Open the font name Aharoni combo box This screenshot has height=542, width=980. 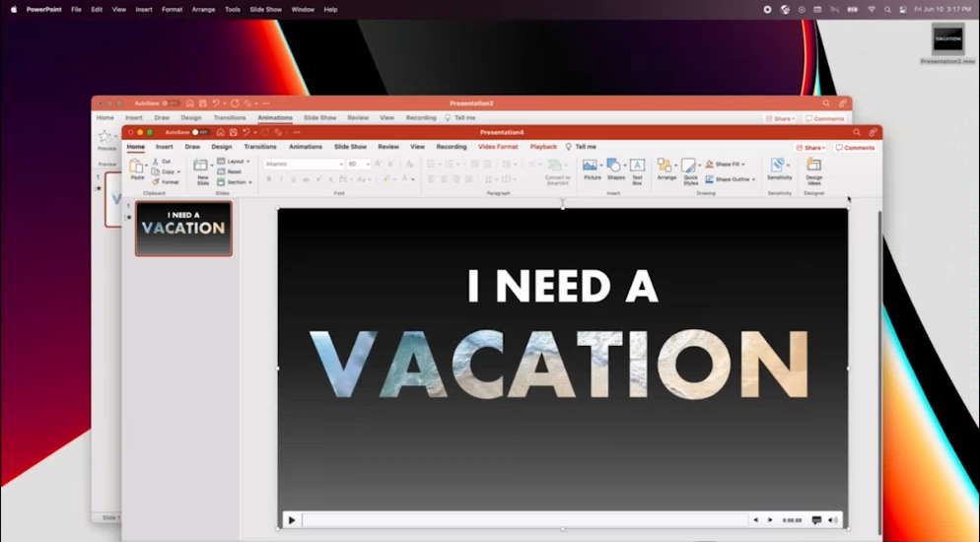[x=304, y=165]
